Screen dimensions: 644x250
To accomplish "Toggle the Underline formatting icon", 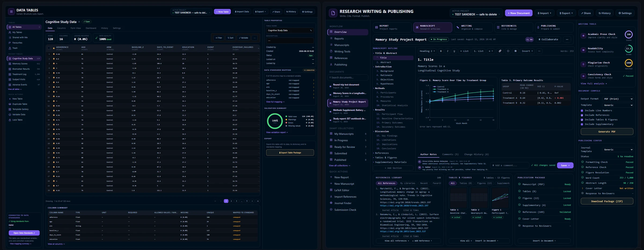I will [x=454, y=51].
